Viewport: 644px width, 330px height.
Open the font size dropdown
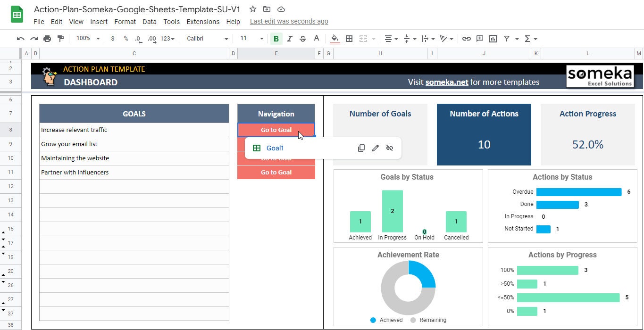click(250, 39)
